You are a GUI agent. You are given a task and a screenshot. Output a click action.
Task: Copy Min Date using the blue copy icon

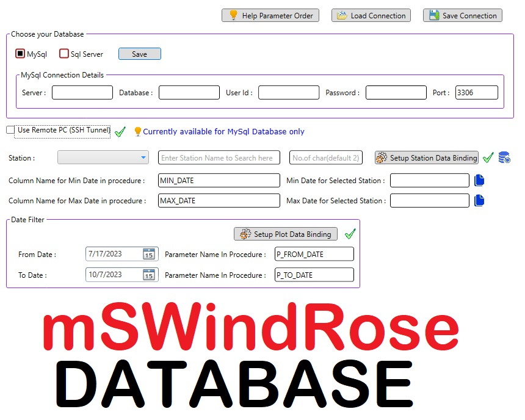(479, 180)
